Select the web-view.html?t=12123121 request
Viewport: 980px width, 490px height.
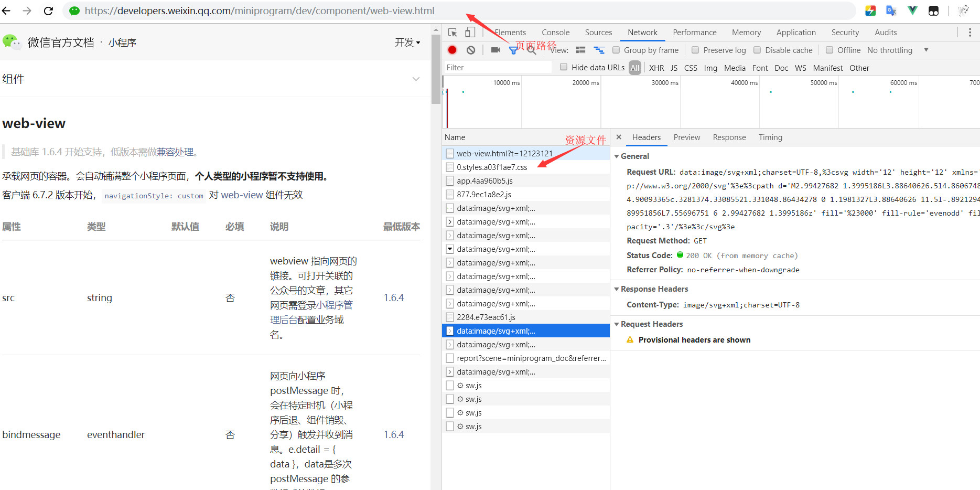point(526,153)
